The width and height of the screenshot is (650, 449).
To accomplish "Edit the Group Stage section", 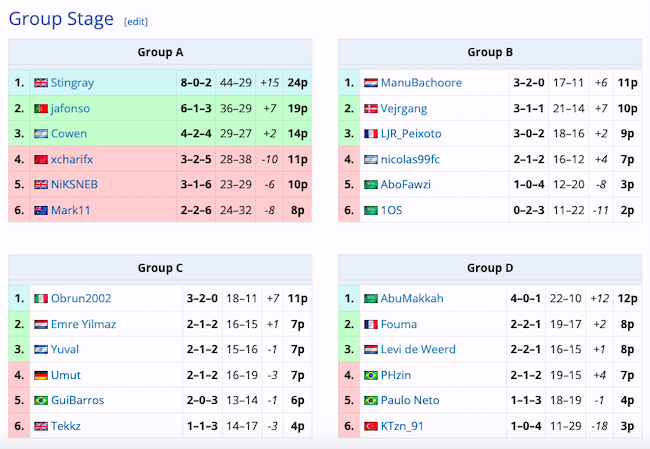I will 134,22.
